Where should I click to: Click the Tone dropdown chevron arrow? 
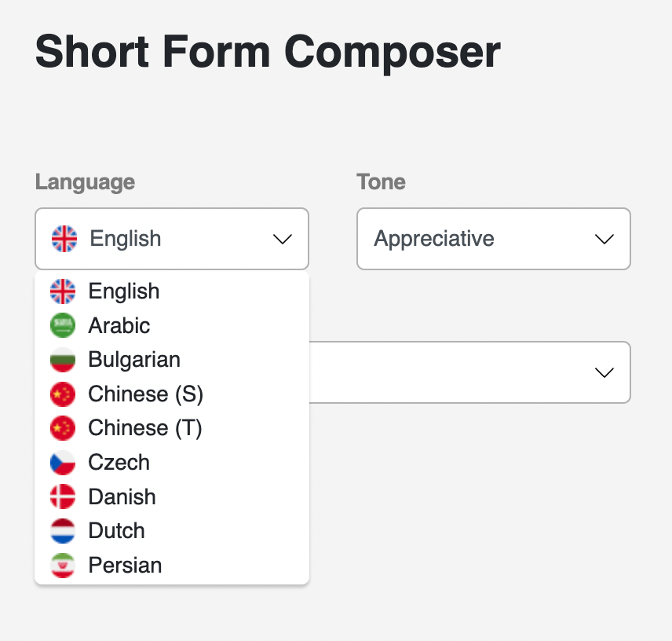(604, 239)
